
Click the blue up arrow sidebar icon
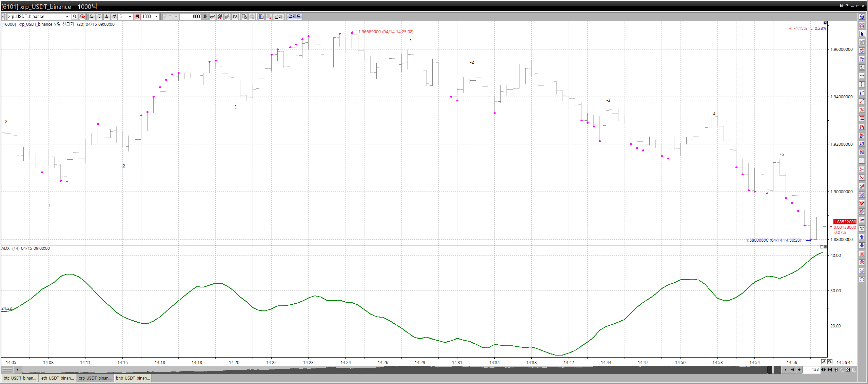point(862,237)
